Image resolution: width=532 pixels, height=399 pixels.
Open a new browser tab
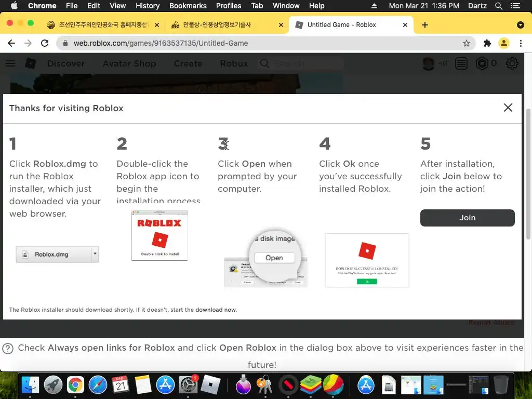[425, 25]
